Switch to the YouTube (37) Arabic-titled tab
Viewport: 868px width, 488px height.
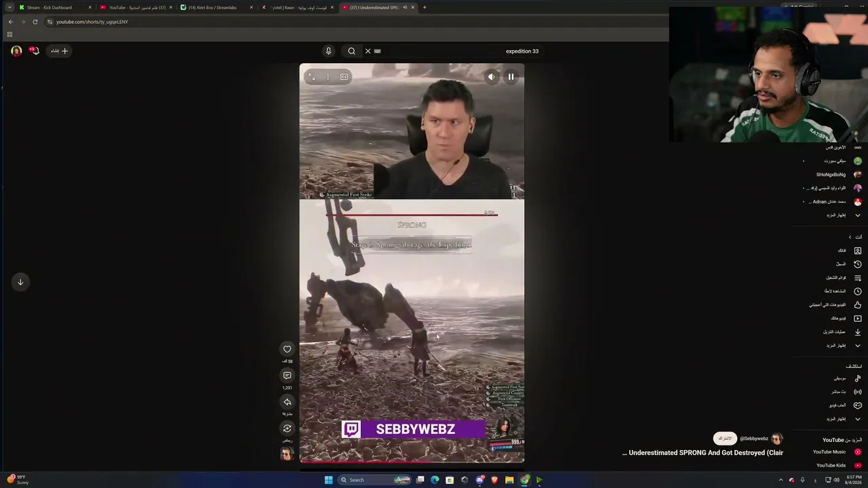point(136,7)
